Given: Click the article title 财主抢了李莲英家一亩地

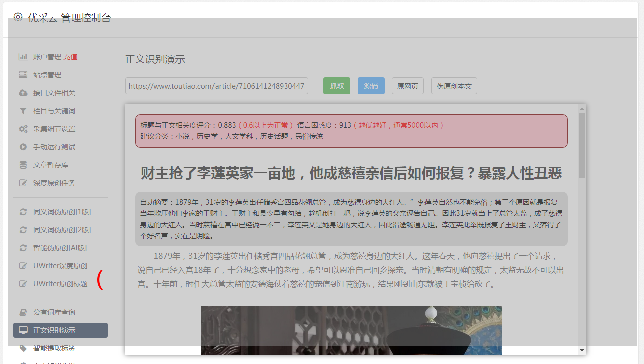Looking at the screenshot, I should 351,173.
